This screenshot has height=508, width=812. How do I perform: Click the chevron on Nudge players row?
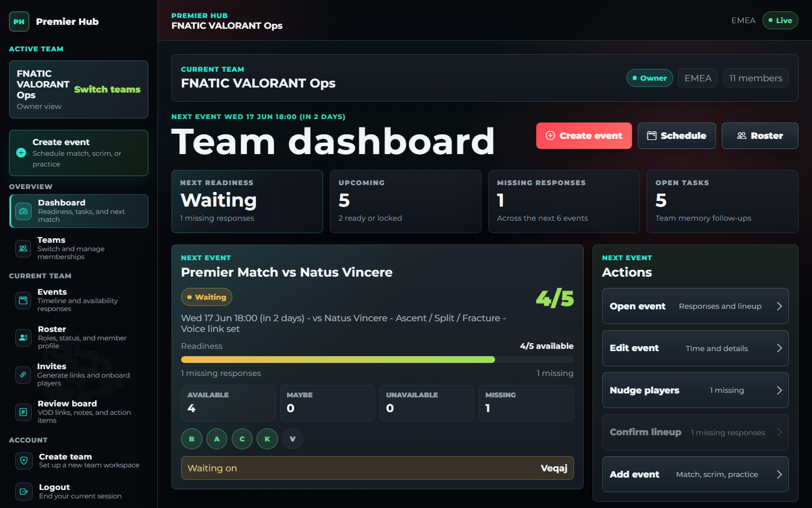coord(779,390)
